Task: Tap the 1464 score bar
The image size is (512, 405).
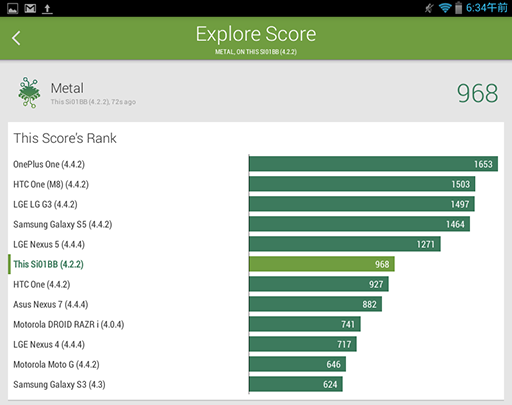Action: tap(359, 224)
